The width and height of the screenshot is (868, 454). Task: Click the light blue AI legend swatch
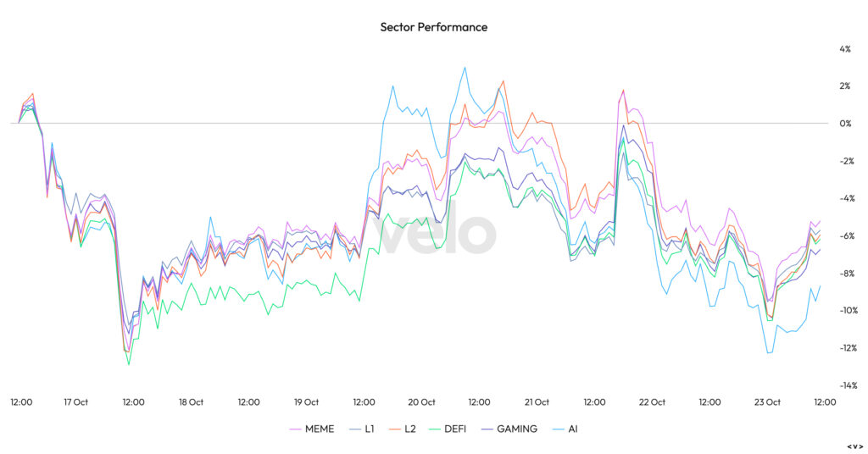(556, 429)
